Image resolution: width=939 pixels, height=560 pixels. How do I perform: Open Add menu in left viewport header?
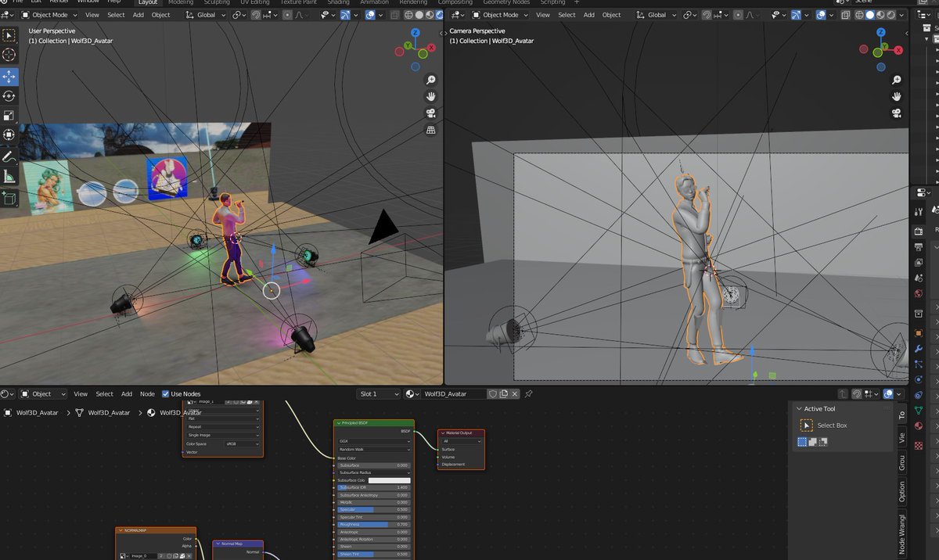tap(138, 15)
